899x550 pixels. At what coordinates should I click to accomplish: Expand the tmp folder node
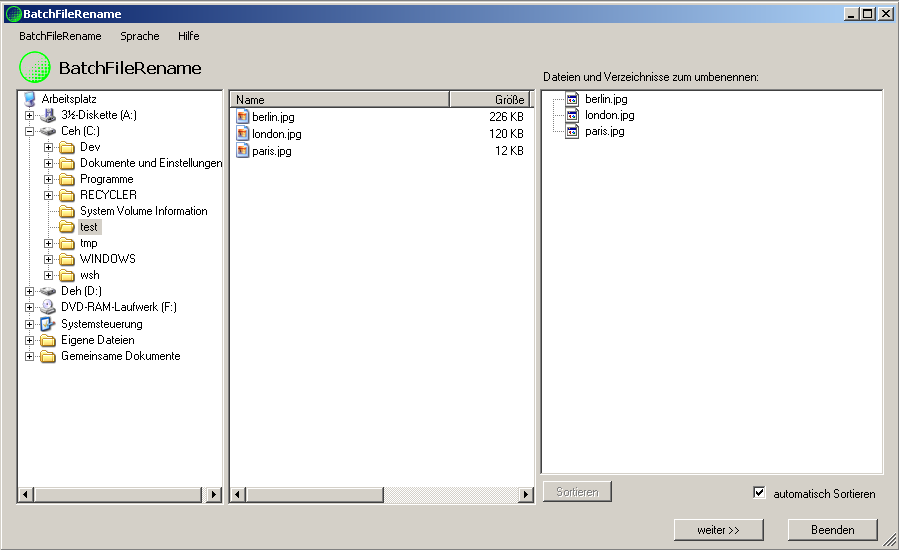coord(49,244)
